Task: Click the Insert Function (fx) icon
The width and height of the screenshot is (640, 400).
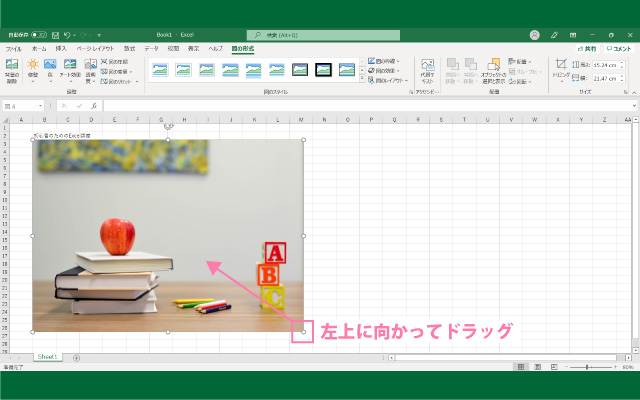Action: click(94, 106)
